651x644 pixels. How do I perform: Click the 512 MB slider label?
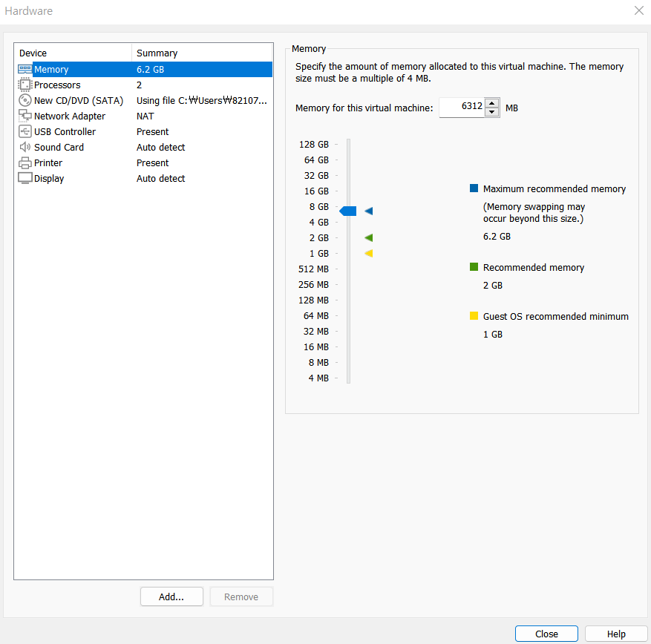313,269
